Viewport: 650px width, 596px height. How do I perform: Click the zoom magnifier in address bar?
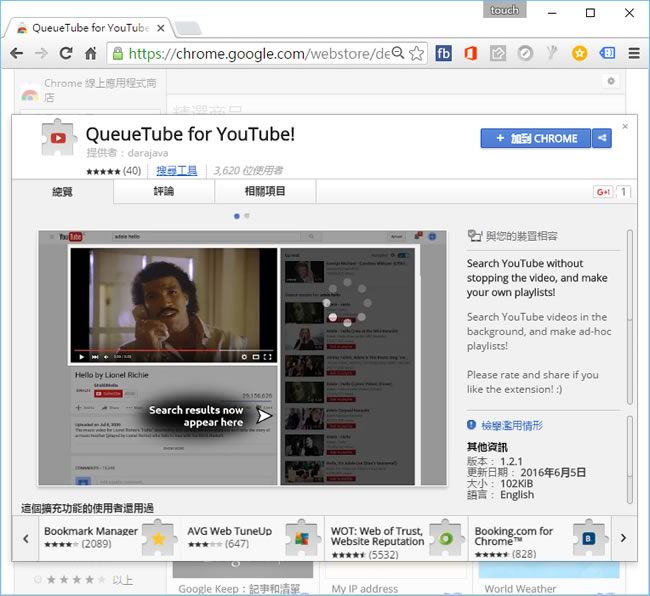coord(398,53)
